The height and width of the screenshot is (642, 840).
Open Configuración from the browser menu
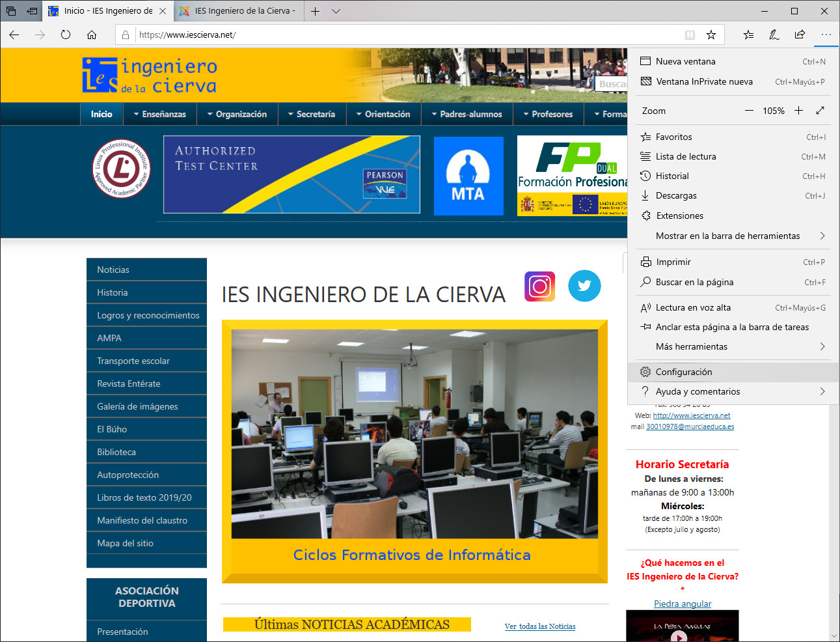(684, 372)
